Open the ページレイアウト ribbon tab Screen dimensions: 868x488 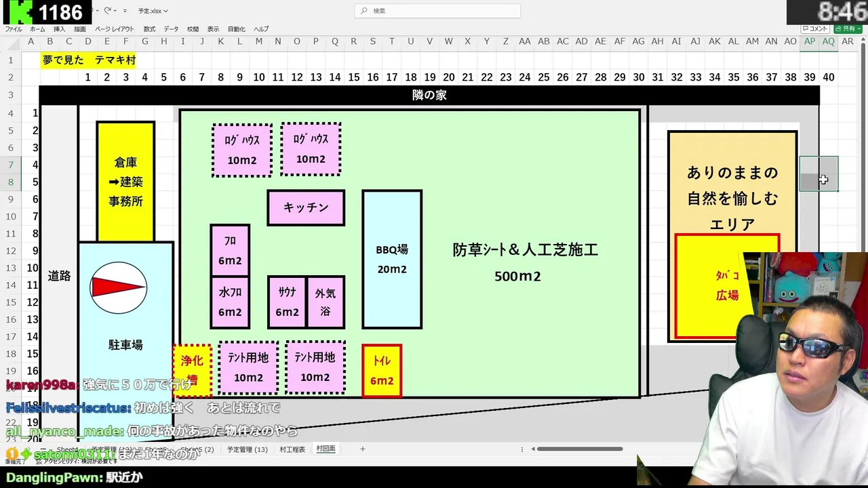coord(114,29)
